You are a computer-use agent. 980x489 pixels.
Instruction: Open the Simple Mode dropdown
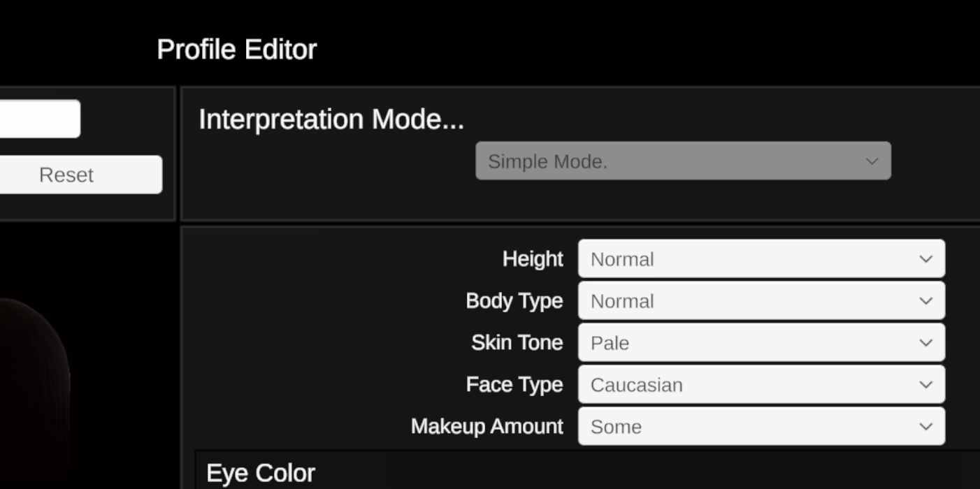click(682, 161)
